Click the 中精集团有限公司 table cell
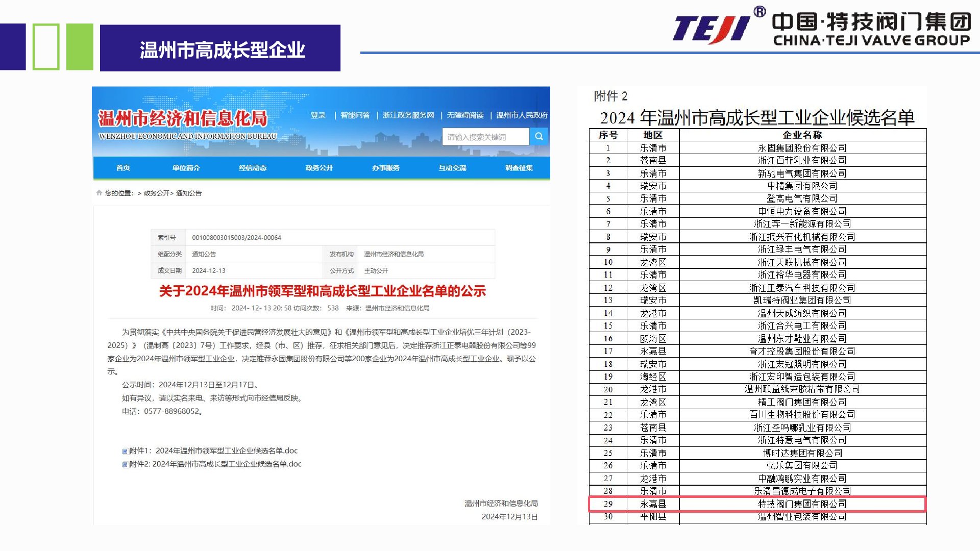980x551 pixels. tap(802, 186)
